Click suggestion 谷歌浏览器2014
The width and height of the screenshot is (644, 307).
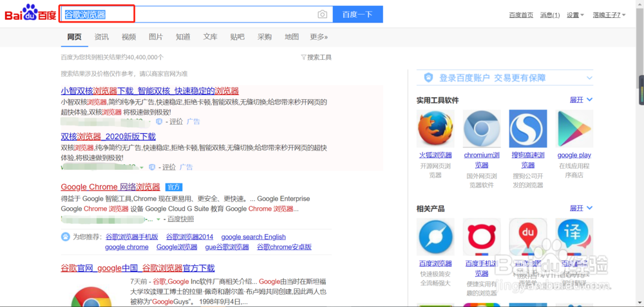click(x=190, y=237)
